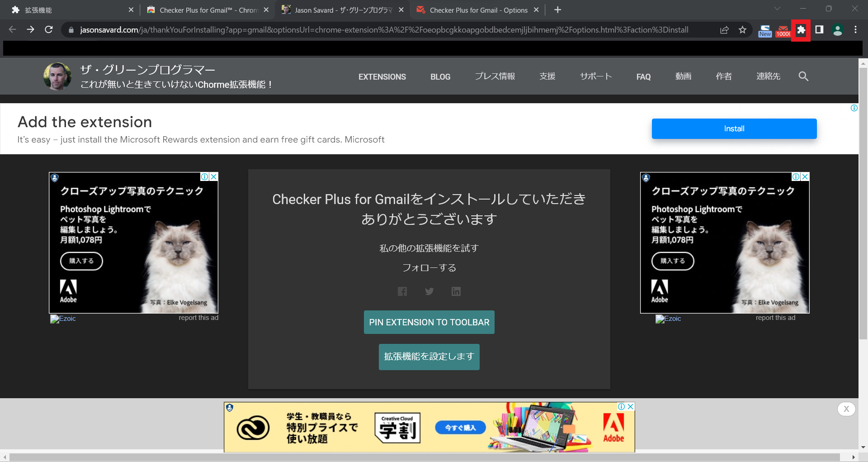Click report this ad under left ad
The height and width of the screenshot is (462, 868).
coord(198,318)
